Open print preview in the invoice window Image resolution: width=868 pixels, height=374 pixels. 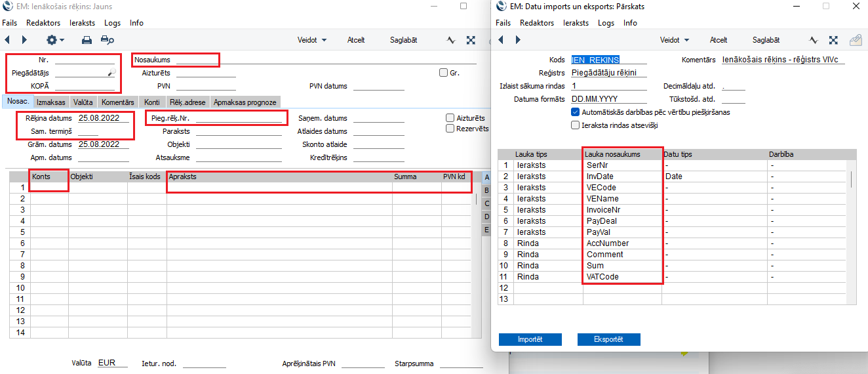[108, 40]
